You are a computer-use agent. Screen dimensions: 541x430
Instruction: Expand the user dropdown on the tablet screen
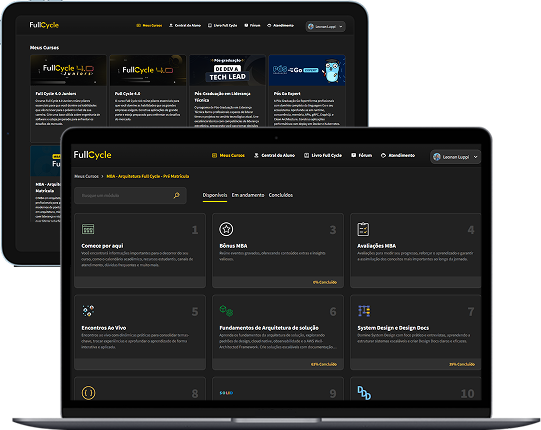(325, 27)
